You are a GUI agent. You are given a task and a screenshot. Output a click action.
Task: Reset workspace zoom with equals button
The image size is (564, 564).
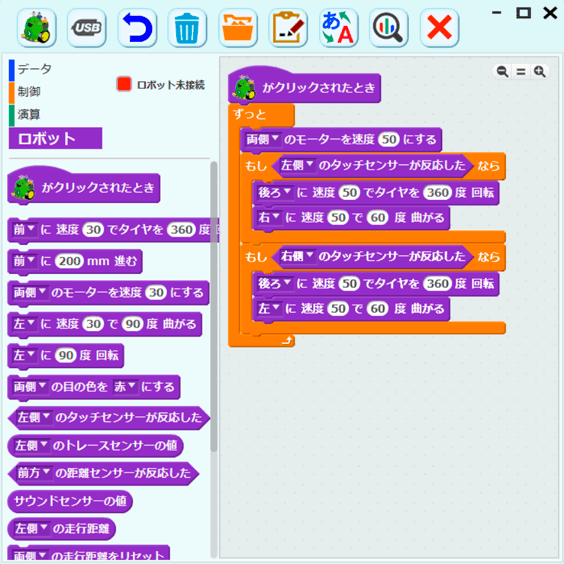pyautogui.click(x=521, y=72)
